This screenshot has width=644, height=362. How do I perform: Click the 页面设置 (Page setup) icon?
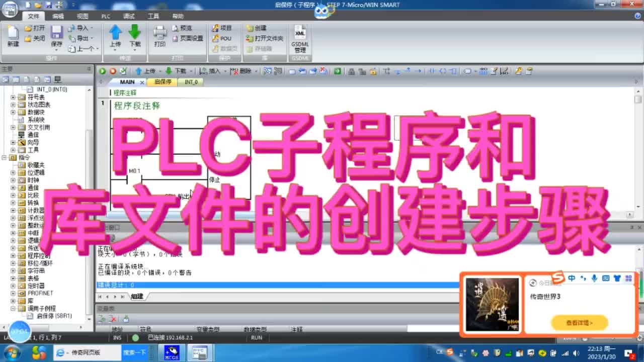(188, 38)
